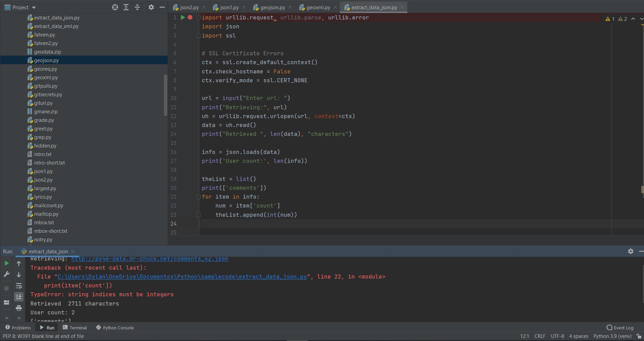
Task: Click the read-only lock icon in status bar
Action: [x=639, y=336]
